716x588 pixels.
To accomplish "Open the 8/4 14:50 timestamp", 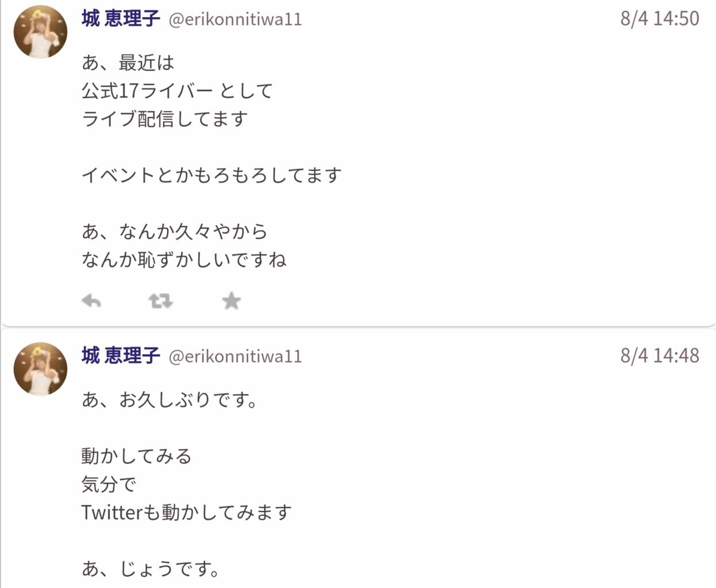I will (660, 18).
